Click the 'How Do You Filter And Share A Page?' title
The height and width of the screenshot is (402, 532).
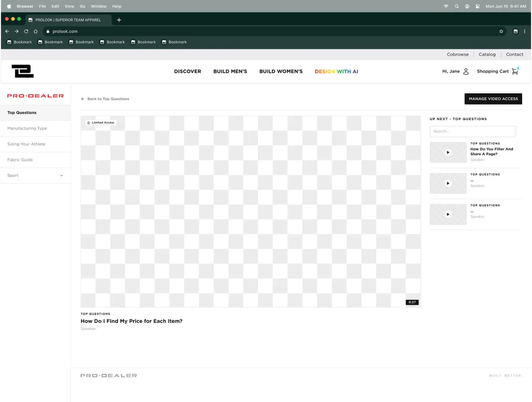pyautogui.click(x=492, y=151)
